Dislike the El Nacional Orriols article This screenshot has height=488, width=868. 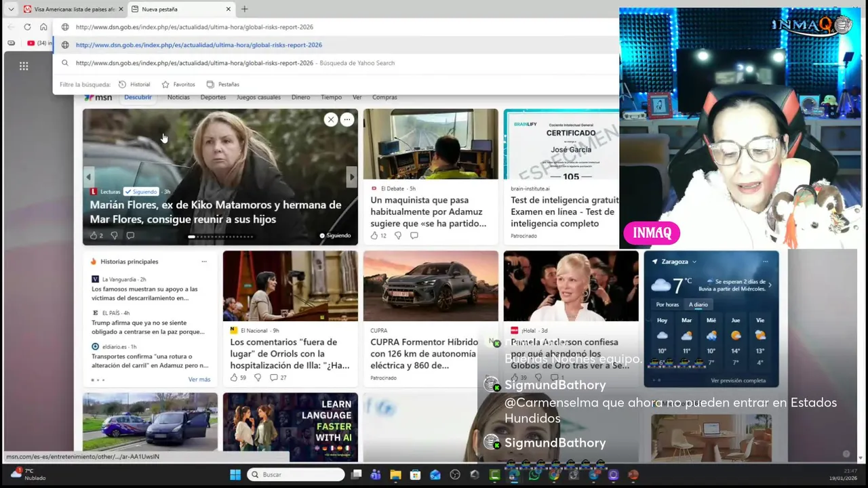[x=257, y=378]
